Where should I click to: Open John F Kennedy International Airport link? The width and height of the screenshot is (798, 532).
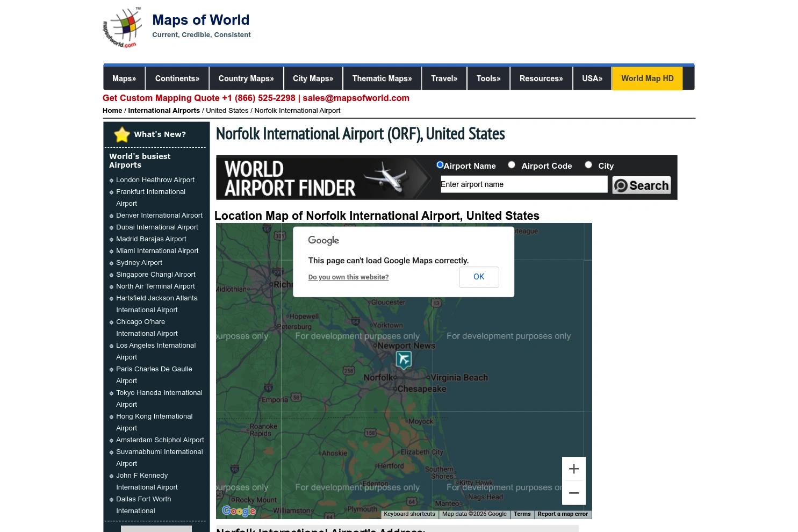(147, 481)
